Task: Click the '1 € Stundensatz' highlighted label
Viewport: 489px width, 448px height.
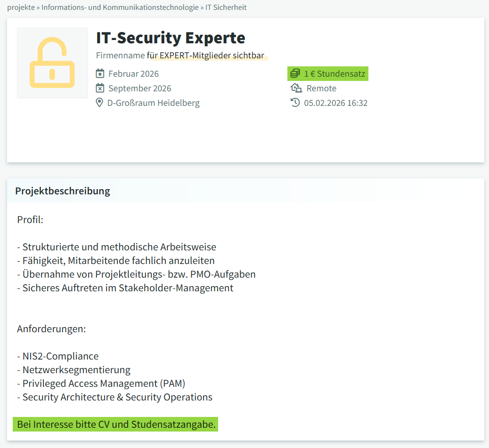Action: click(x=334, y=74)
